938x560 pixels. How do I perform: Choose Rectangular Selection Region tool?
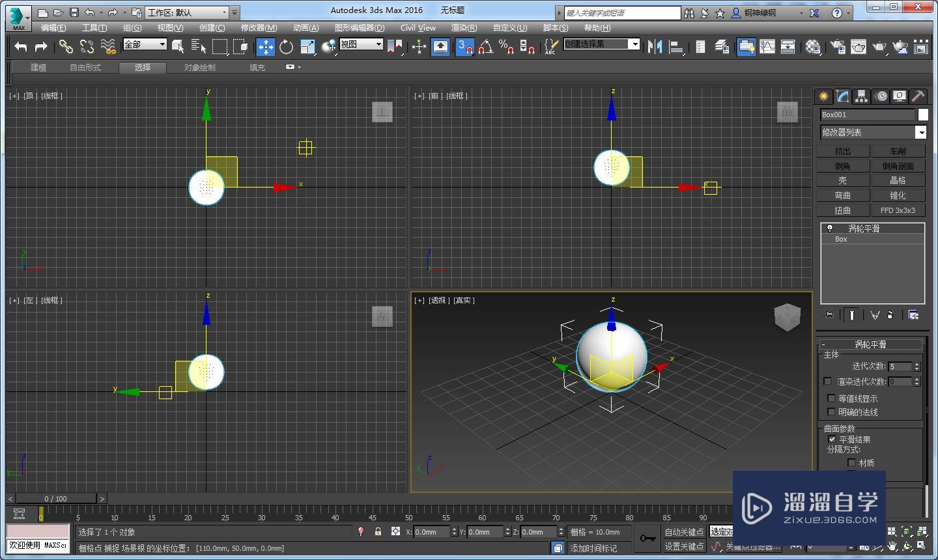click(220, 46)
